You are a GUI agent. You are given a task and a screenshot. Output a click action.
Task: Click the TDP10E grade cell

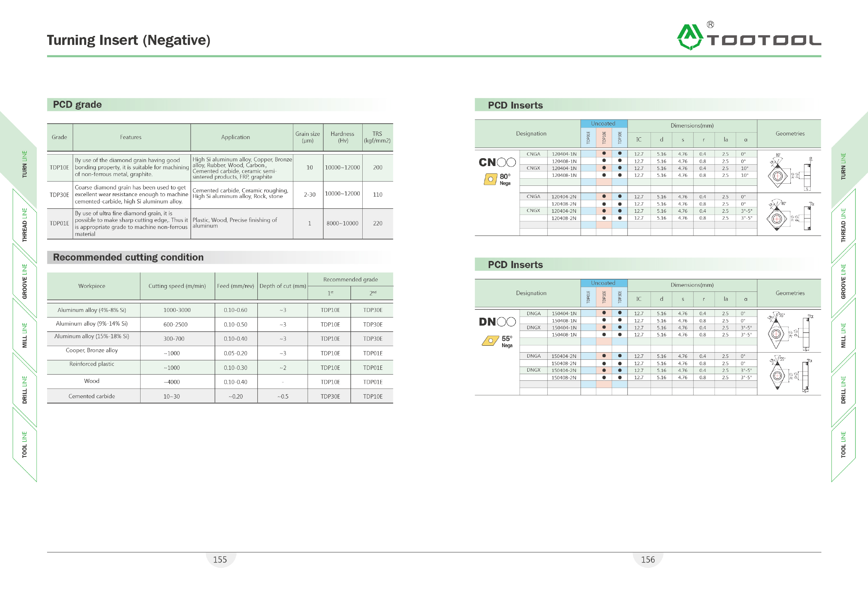(59, 167)
